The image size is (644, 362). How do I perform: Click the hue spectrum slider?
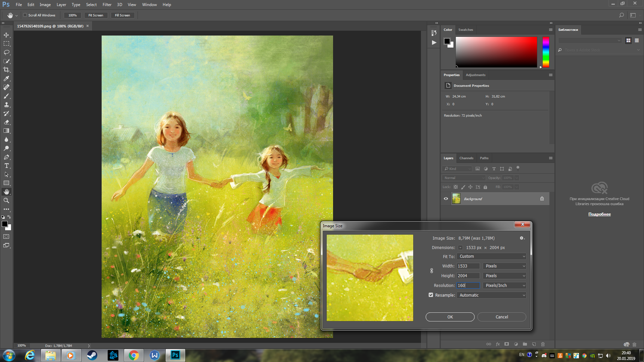click(x=546, y=52)
